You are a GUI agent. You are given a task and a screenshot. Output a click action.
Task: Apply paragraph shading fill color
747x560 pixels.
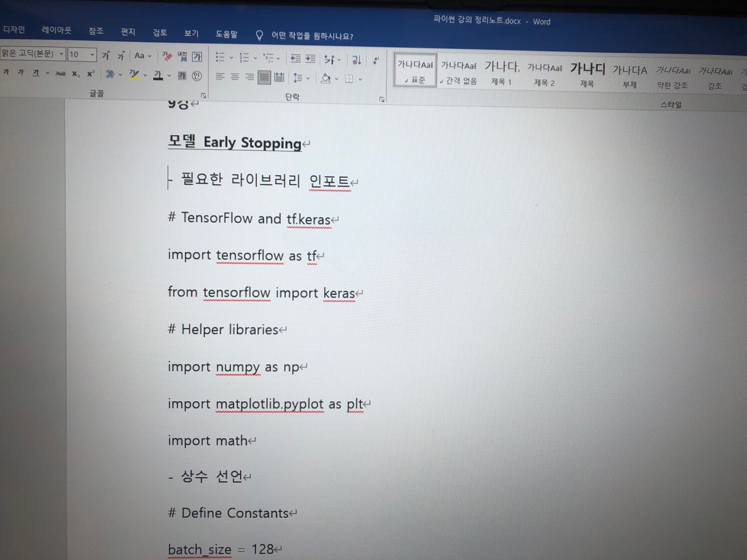point(326,79)
